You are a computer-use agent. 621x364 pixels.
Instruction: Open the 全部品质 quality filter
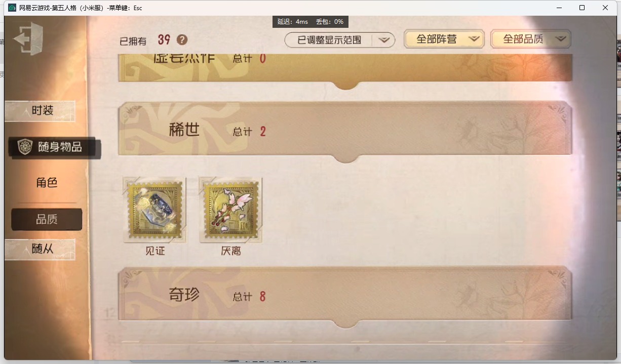tap(531, 39)
